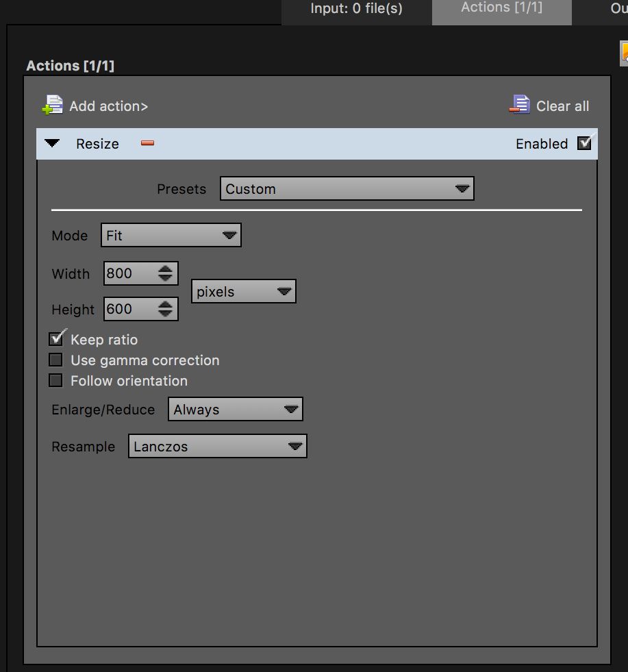Click the Add action document icon
This screenshot has height=672, width=628.
coord(53,105)
